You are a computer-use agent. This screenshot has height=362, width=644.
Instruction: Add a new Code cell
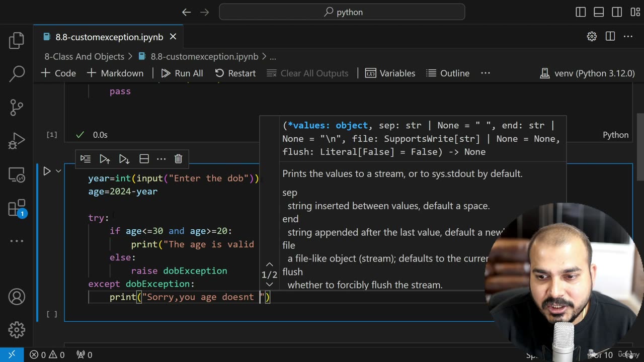click(58, 73)
